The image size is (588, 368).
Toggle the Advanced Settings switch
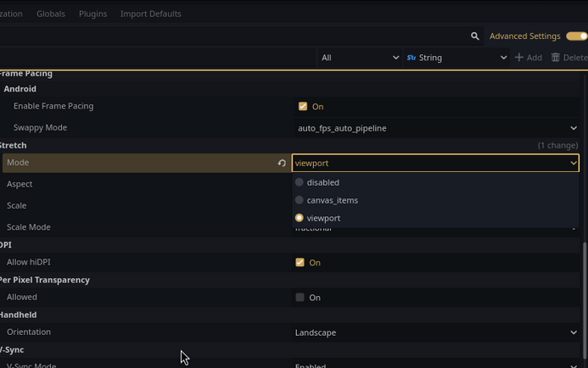point(577,36)
